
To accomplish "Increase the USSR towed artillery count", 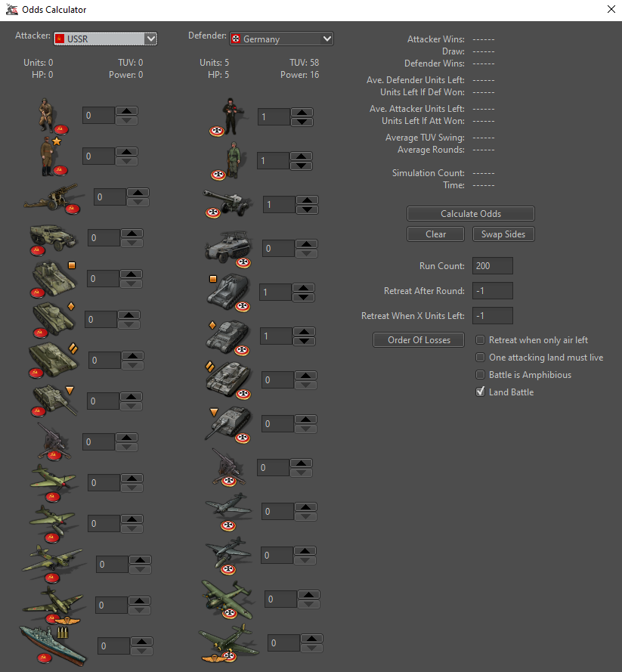I will (138, 193).
